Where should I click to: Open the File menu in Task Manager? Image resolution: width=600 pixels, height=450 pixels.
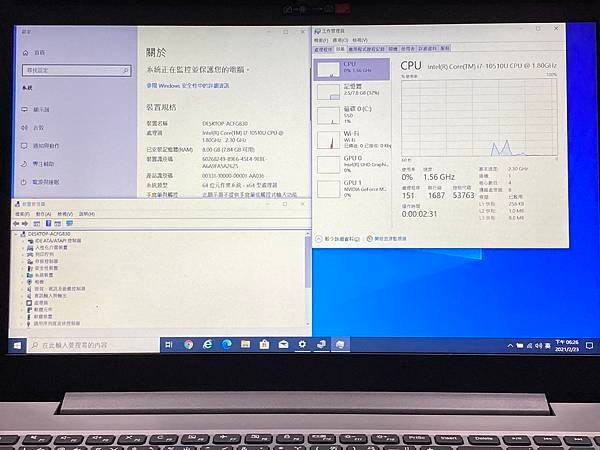tap(321, 40)
